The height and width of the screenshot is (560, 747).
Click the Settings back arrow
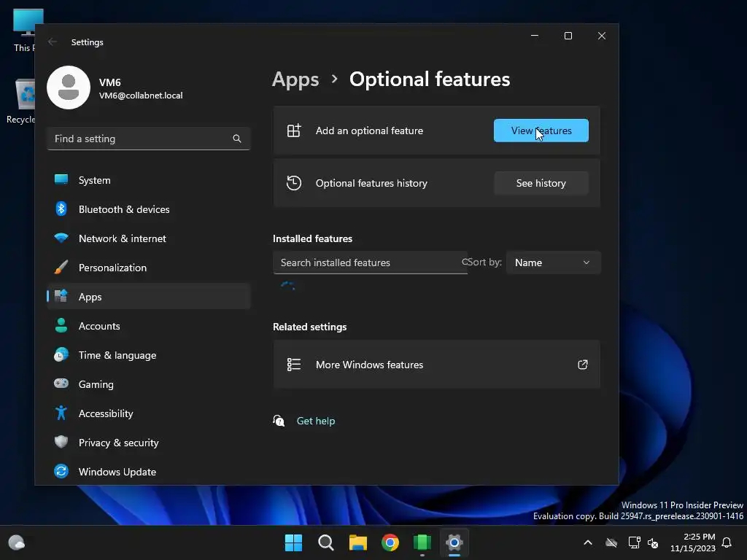(x=53, y=42)
